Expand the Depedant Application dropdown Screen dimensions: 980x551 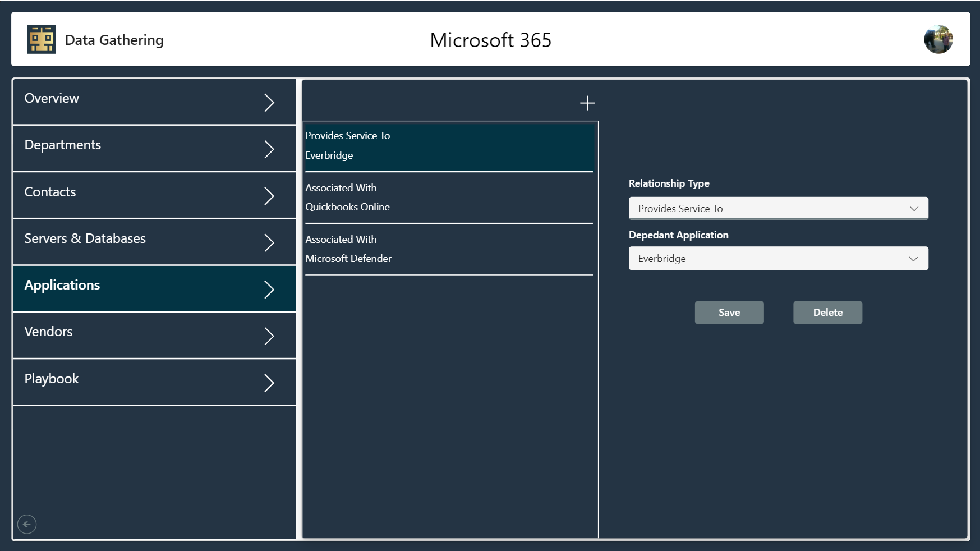[x=778, y=259]
